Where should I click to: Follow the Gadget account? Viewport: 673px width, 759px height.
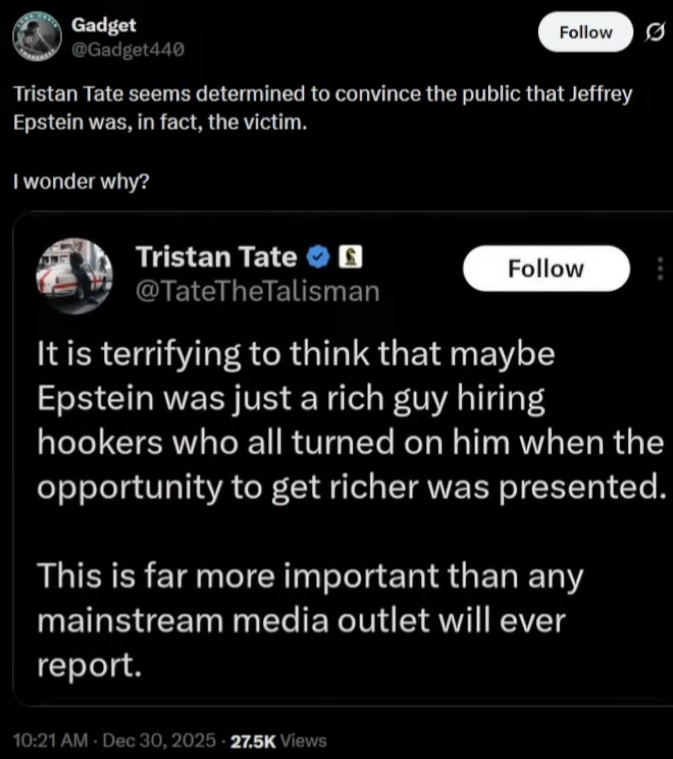pos(585,32)
